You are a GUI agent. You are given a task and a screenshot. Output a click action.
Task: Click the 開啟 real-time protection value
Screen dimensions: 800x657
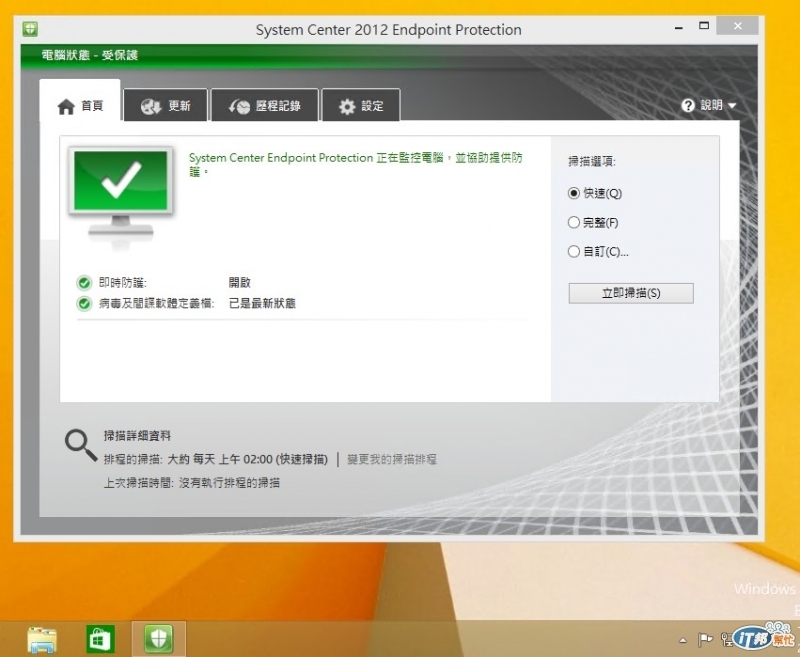239,283
